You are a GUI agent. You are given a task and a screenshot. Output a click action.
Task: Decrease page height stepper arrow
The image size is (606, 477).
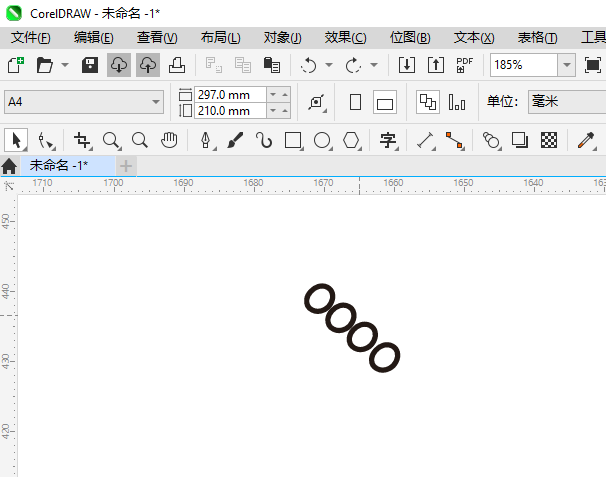273,111
